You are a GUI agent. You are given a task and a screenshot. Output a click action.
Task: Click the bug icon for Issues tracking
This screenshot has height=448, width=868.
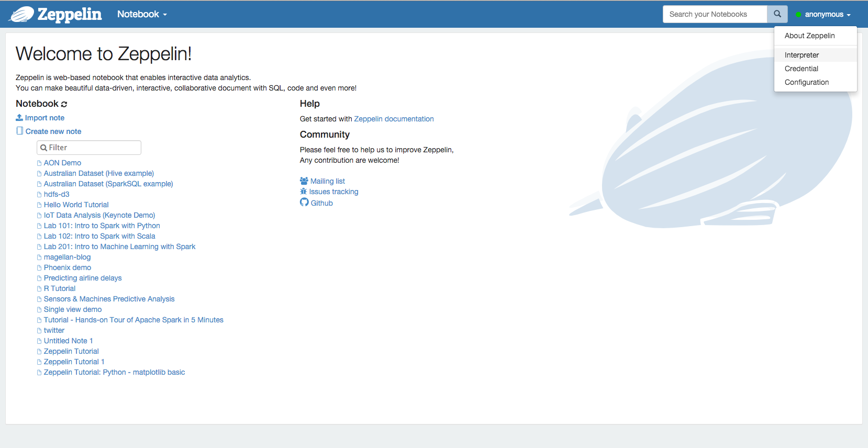[304, 192]
